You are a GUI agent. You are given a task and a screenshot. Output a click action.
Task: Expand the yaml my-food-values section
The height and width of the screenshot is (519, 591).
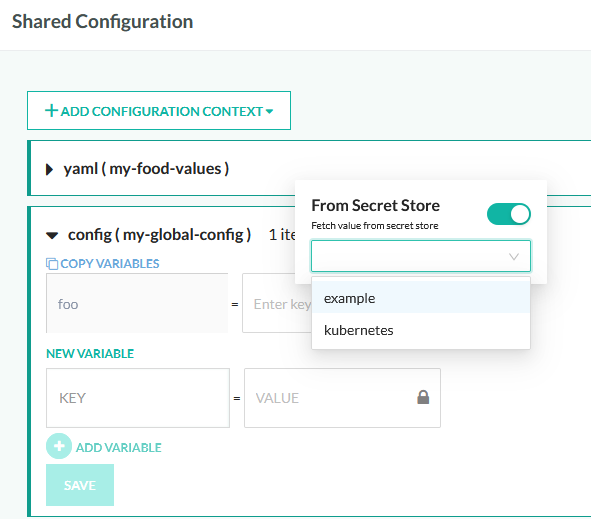point(49,169)
